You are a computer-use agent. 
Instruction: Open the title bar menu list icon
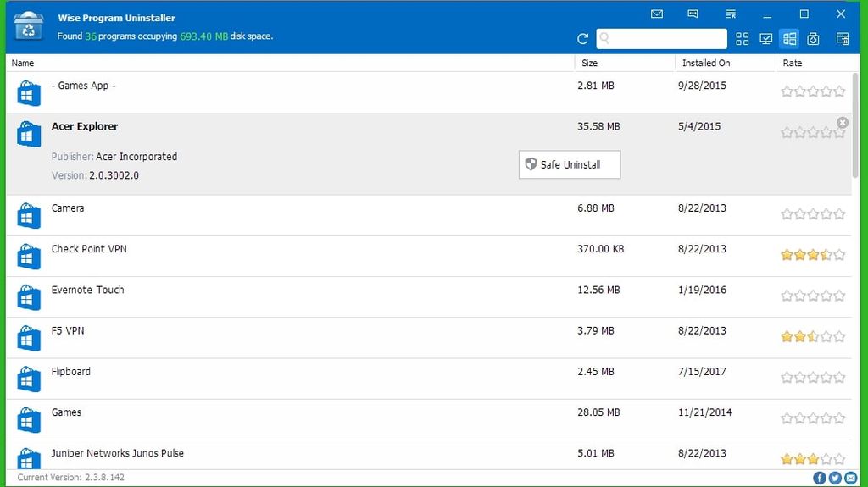coord(731,14)
